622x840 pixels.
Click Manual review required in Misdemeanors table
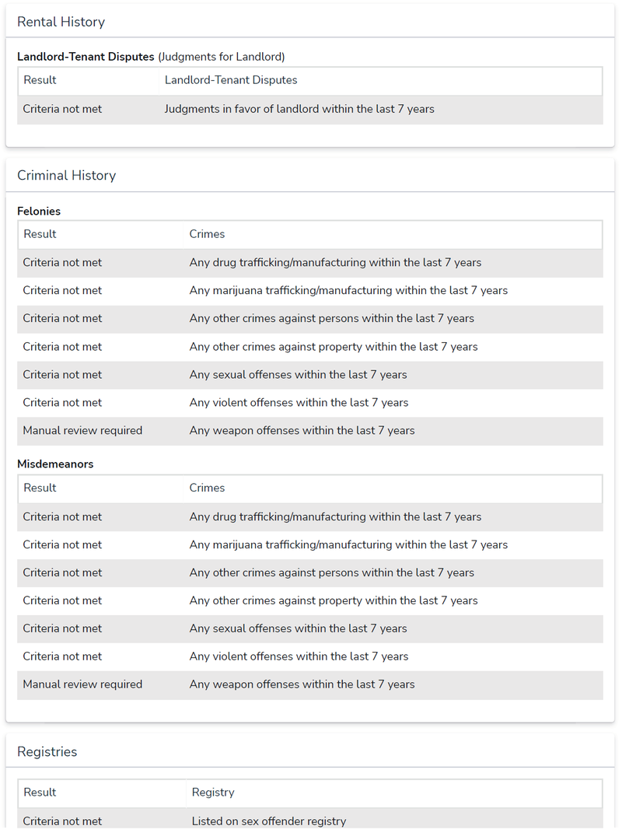(82, 684)
